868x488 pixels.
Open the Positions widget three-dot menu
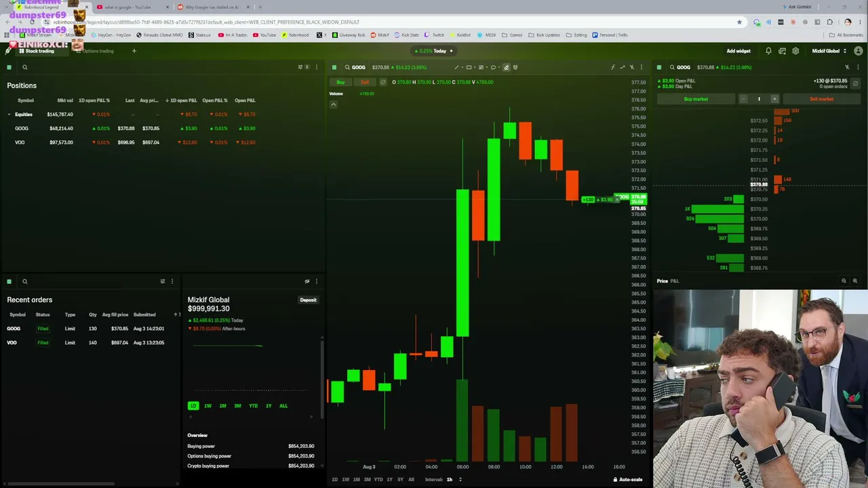click(x=316, y=67)
